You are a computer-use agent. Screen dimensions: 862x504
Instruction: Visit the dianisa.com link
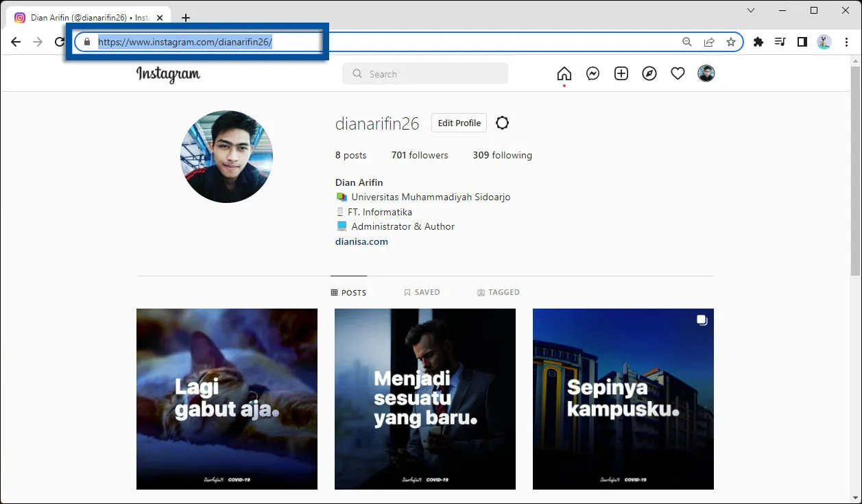pos(361,241)
